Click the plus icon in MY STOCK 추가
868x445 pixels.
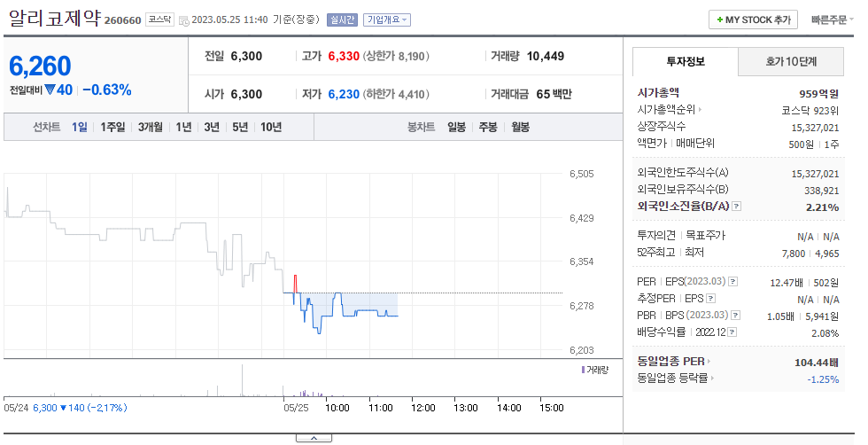[719, 20]
